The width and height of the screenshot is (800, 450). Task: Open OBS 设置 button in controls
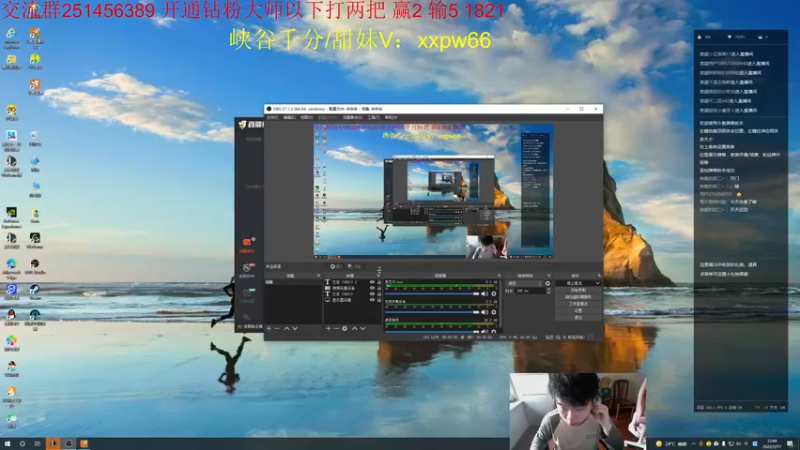(579, 311)
